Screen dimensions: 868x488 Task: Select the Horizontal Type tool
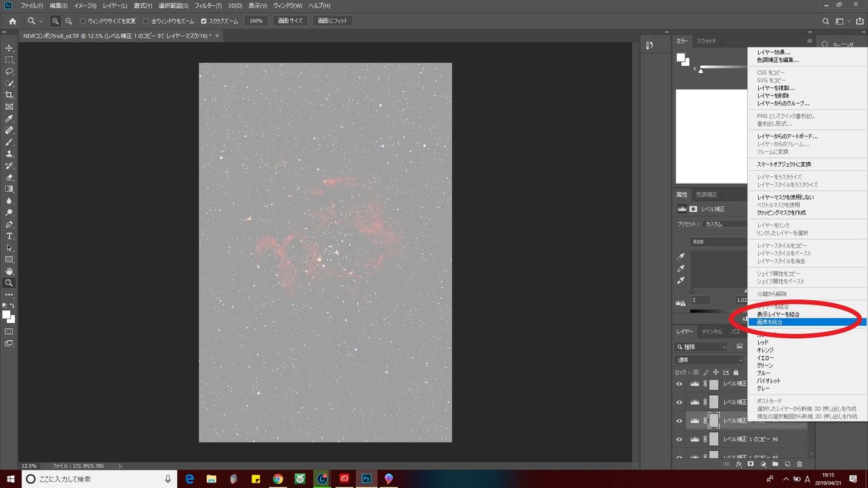click(9, 236)
